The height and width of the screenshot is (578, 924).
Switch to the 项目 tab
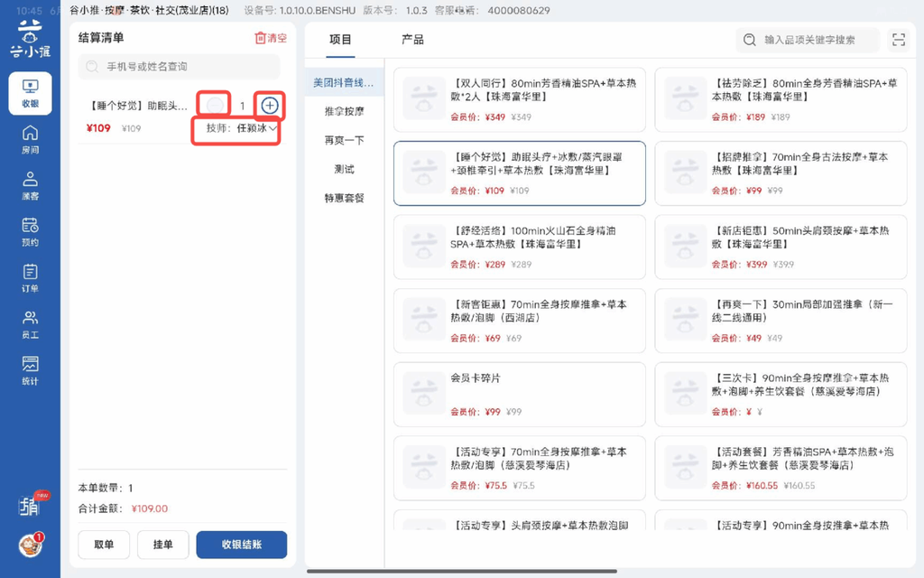[x=340, y=40]
